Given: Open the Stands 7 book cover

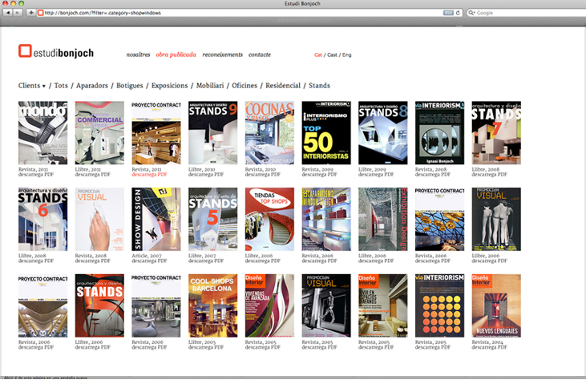Looking at the screenshot, I should (496, 132).
